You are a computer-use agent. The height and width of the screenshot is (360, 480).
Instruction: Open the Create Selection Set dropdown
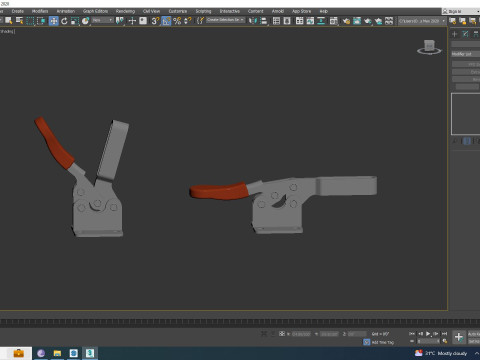coord(226,20)
